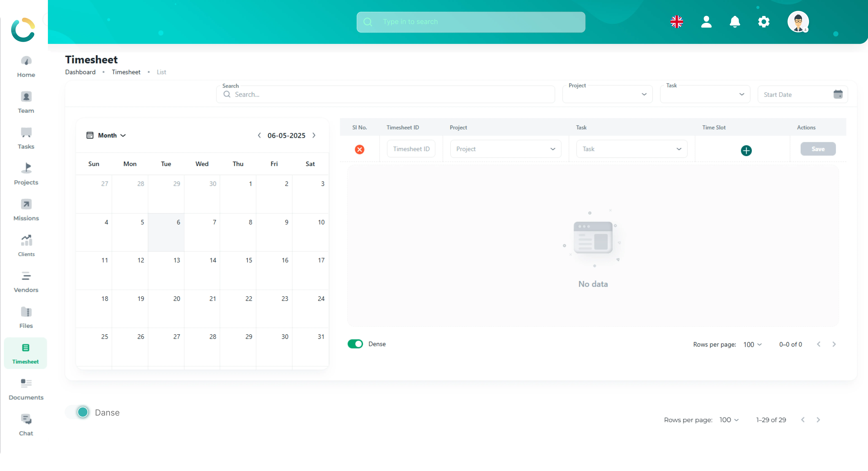
Task: Click Timesheet in the breadcrumb
Action: pyautogui.click(x=126, y=72)
